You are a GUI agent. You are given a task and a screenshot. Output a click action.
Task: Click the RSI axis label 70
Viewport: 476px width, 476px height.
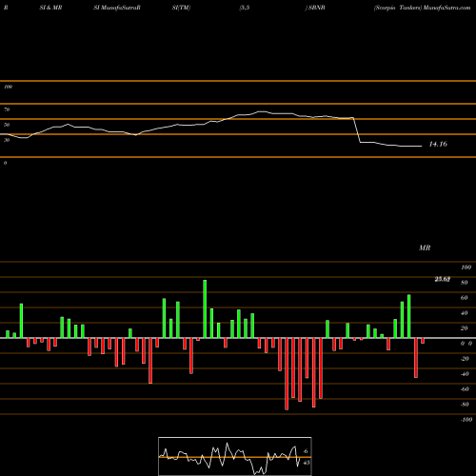coord(7,109)
